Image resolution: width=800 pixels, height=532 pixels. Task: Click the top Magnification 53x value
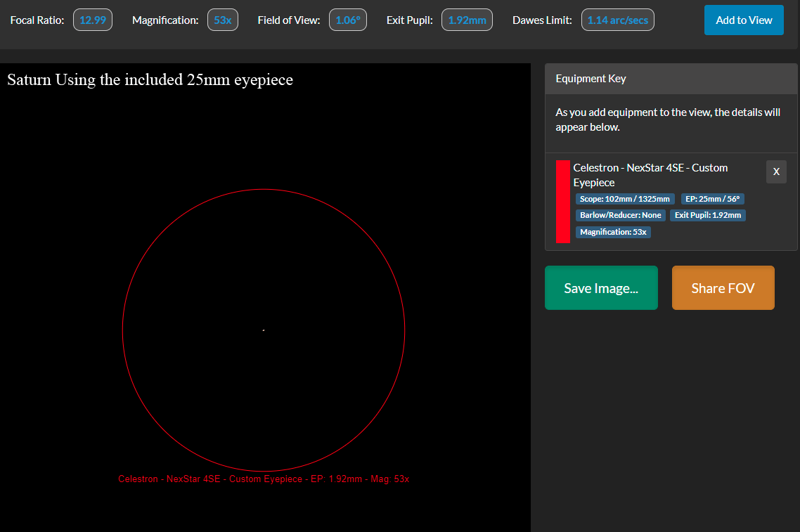click(223, 20)
